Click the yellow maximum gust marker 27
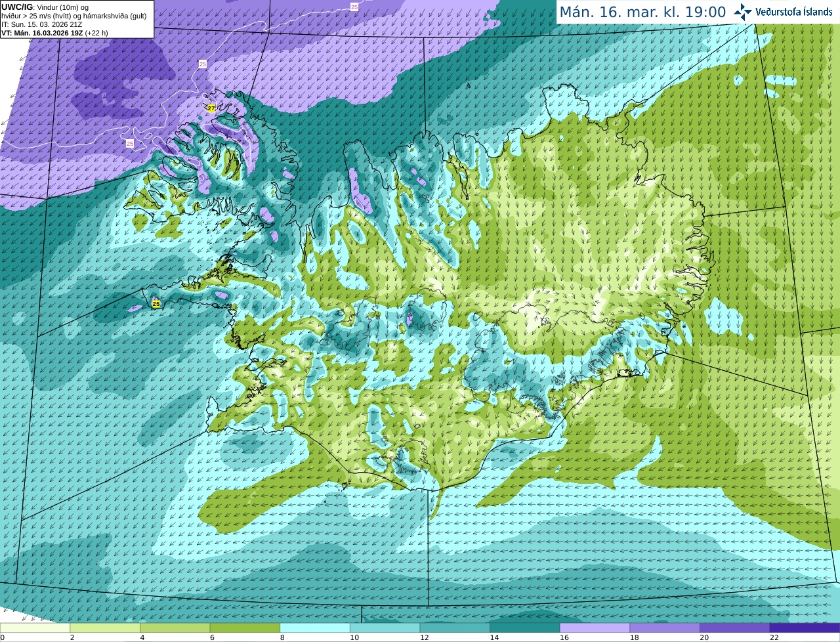Viewport: 840px width, 642px height. coord(211,108)
